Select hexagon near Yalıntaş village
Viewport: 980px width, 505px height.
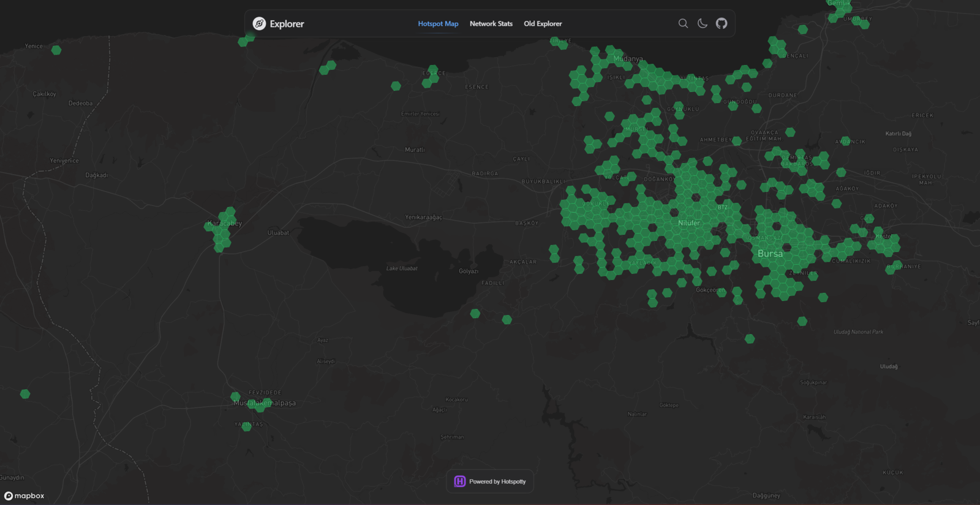[246, 427]
